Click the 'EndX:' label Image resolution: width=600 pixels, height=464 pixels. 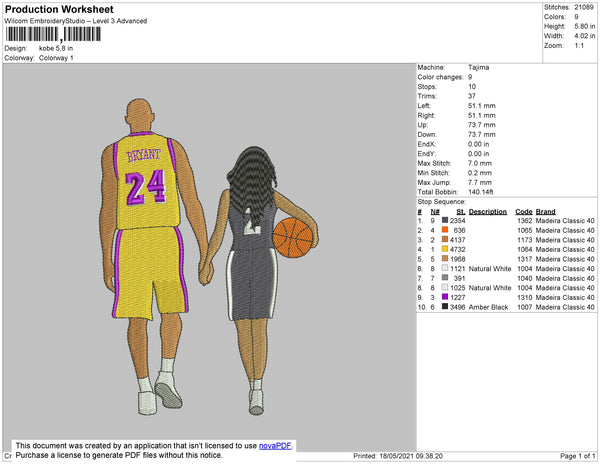point(426,144)
